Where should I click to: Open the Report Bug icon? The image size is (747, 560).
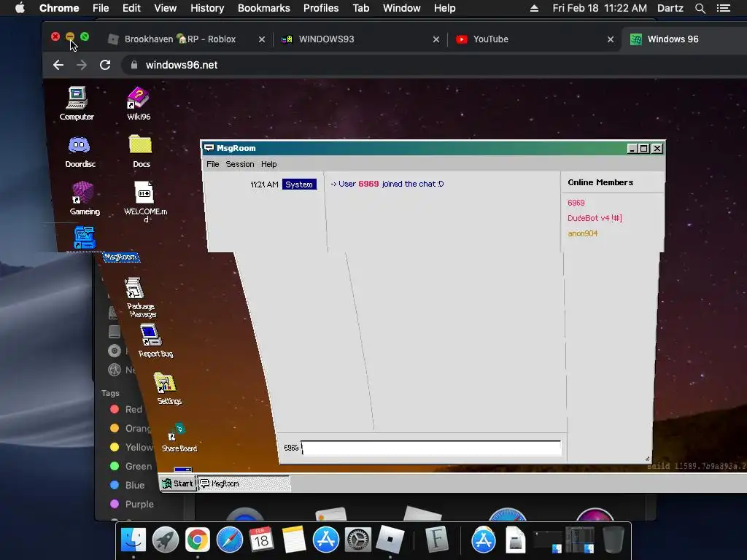pyautogui.click(x=155, y=341)
